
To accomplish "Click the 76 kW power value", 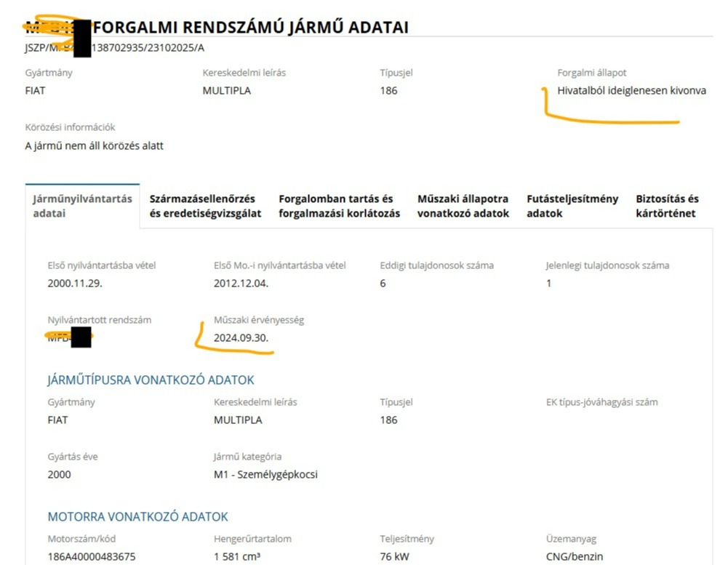I will (x=395, y=556).
